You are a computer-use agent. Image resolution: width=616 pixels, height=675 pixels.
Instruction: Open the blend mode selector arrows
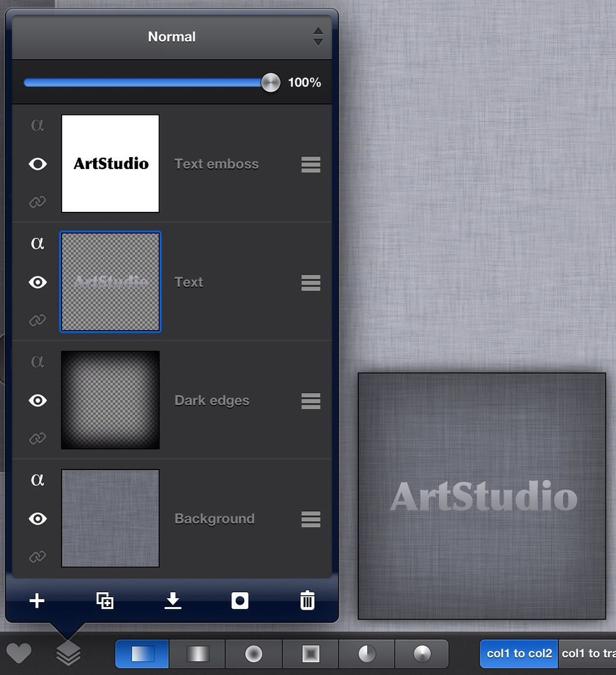click(318, 36)
